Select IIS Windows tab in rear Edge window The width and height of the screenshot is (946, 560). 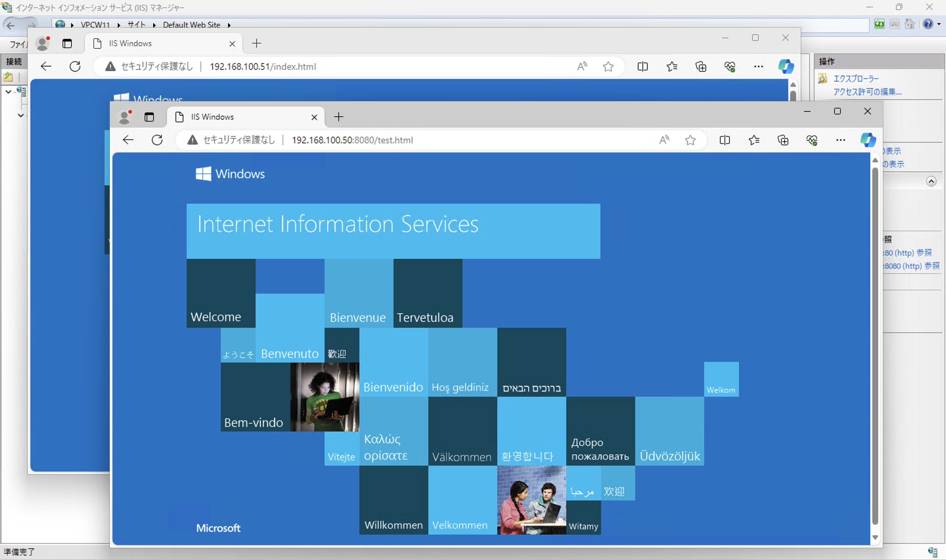(164, 43)
